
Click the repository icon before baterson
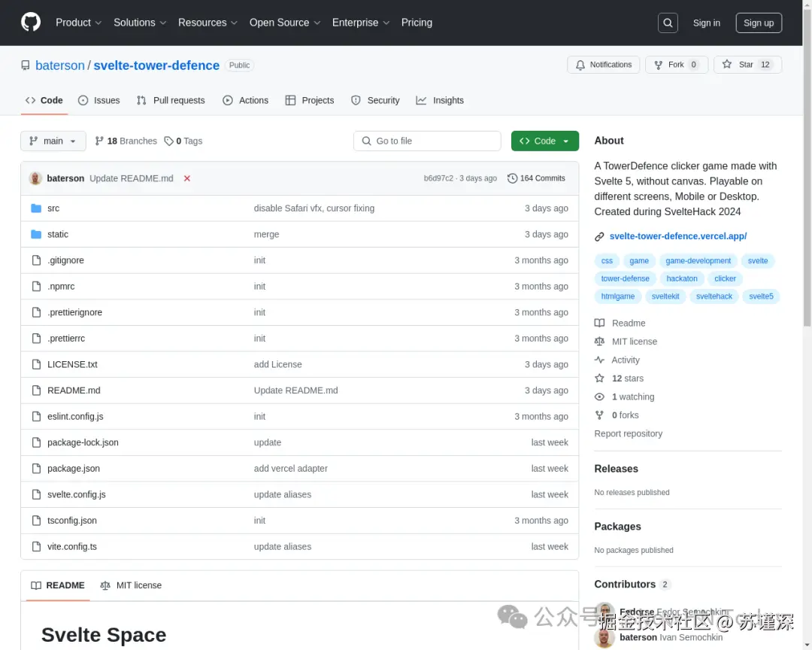(x=26, y=65)
